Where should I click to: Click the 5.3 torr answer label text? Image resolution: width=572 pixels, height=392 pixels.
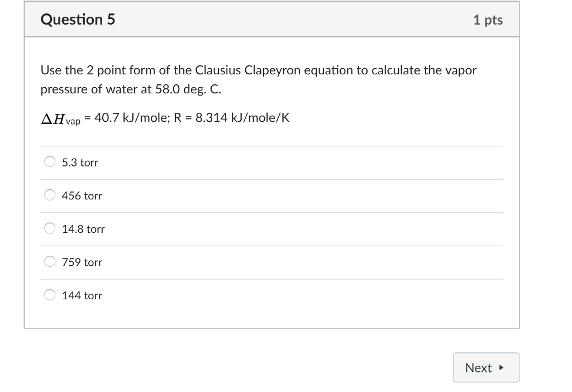(80, 162)
